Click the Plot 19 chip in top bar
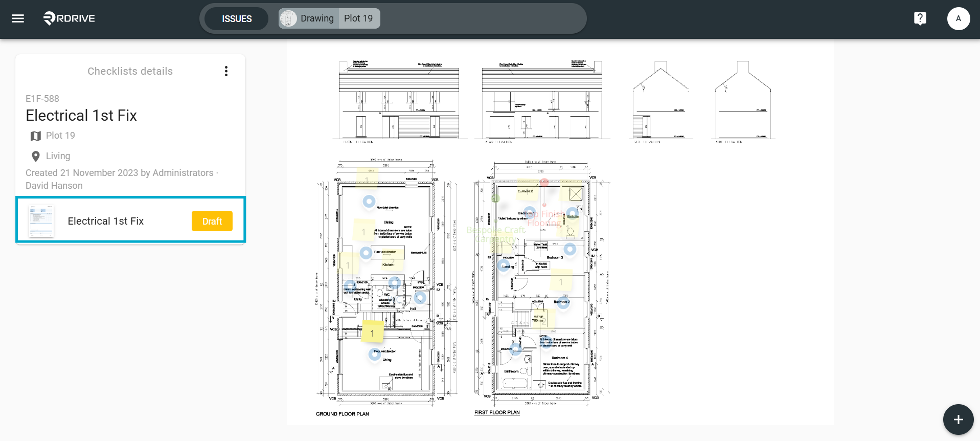 click(358, 18)
